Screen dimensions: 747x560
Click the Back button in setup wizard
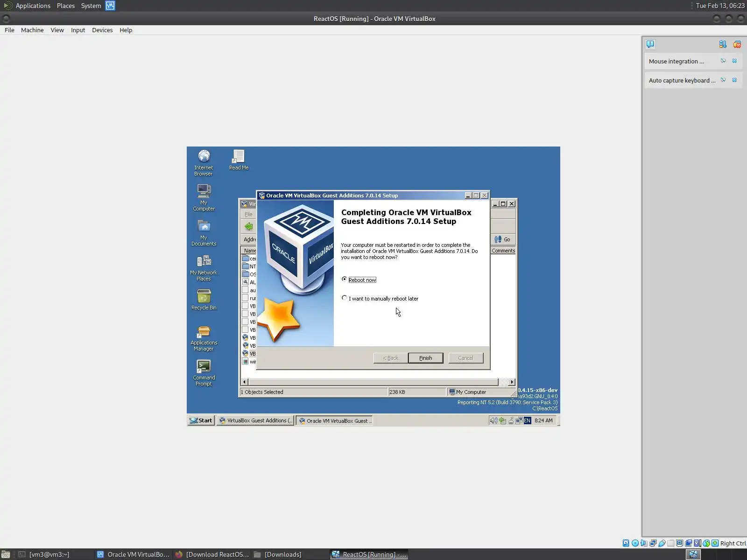coord(391,358)
